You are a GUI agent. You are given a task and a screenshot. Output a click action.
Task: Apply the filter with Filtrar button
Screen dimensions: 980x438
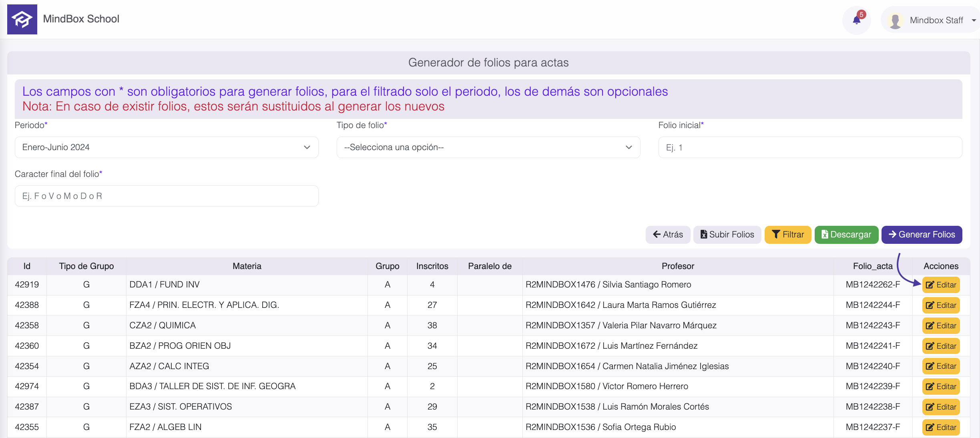pyautogui.click(x=787, y=235)
